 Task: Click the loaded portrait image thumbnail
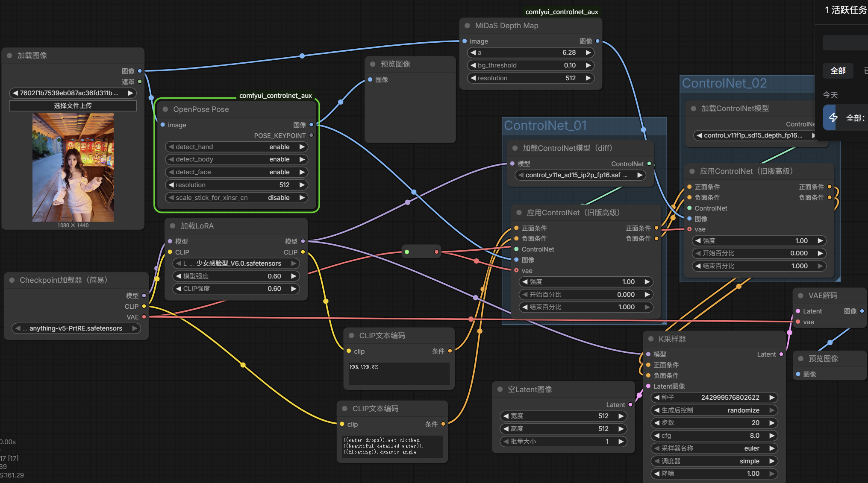pyautogui.click(x=73, y=167)
